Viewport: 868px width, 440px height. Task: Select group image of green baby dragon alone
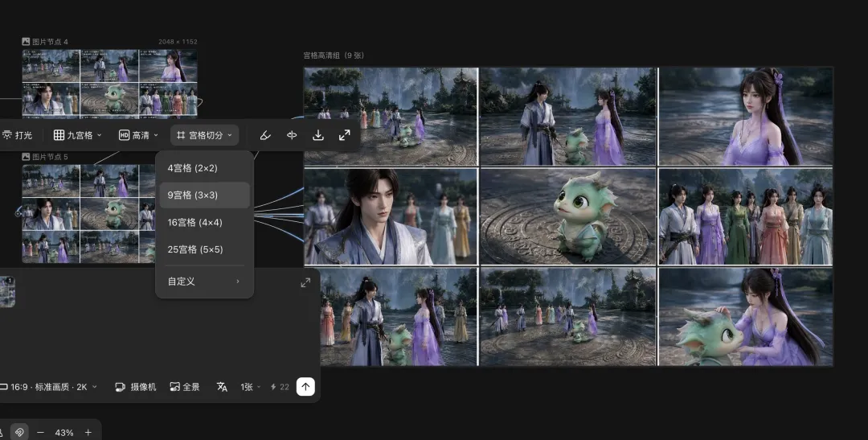point(568,216)
